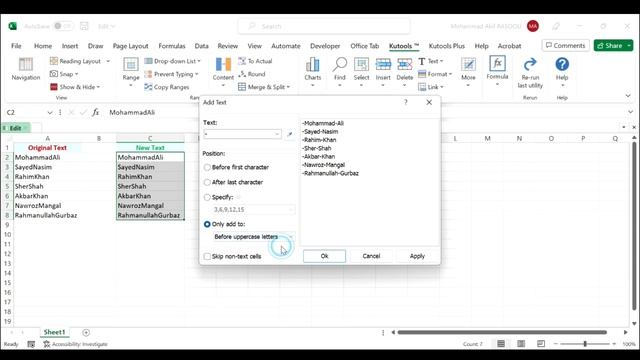Click Apply in Add Text dialog
This screenshot has width=640, height=360.
[x=417, y=256]
